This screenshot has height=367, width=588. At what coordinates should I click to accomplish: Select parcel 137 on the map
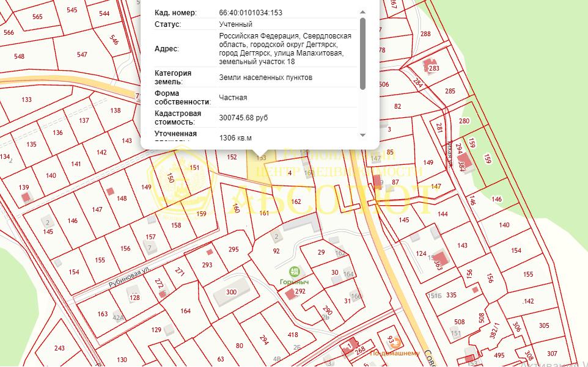(84, 120)
